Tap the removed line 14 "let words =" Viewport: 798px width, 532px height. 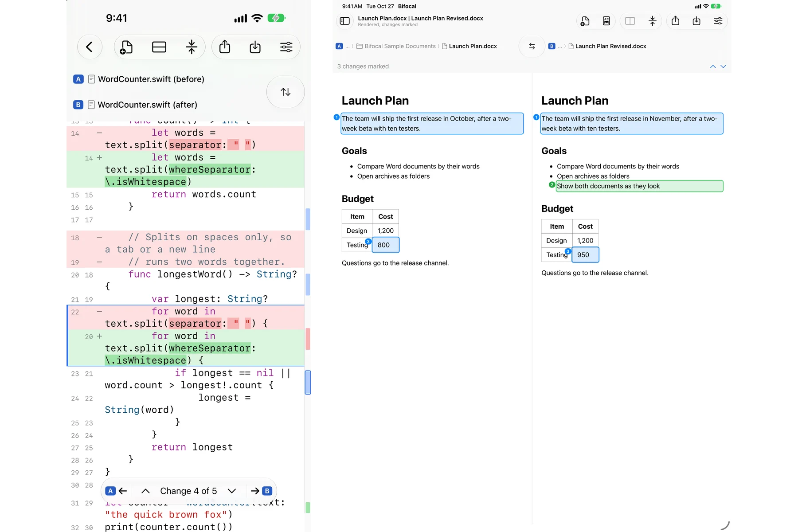pyautogui.click(x=185, y=139)
